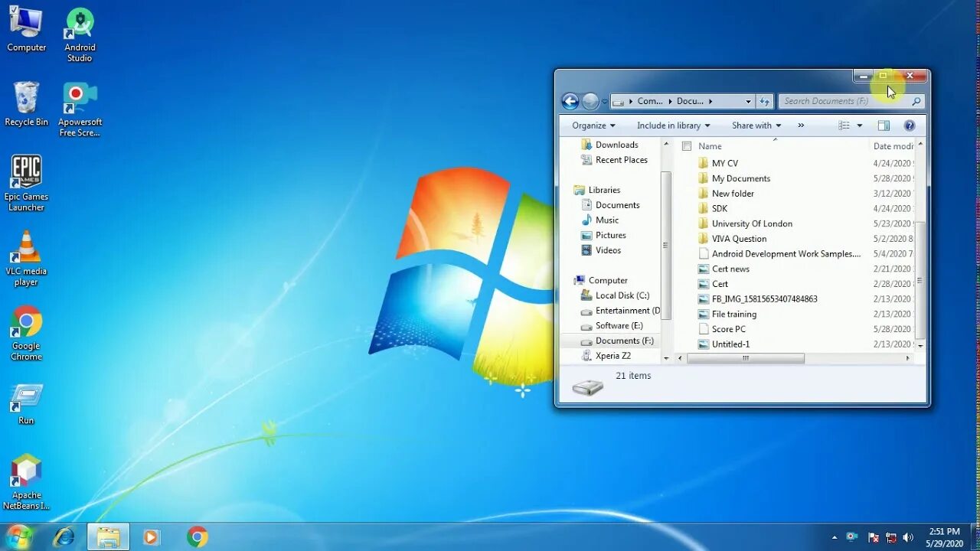Open the Organize dropdown menu
Image resolution: width=980 pixels, height=551 pixels.
(x=593, y=126)
